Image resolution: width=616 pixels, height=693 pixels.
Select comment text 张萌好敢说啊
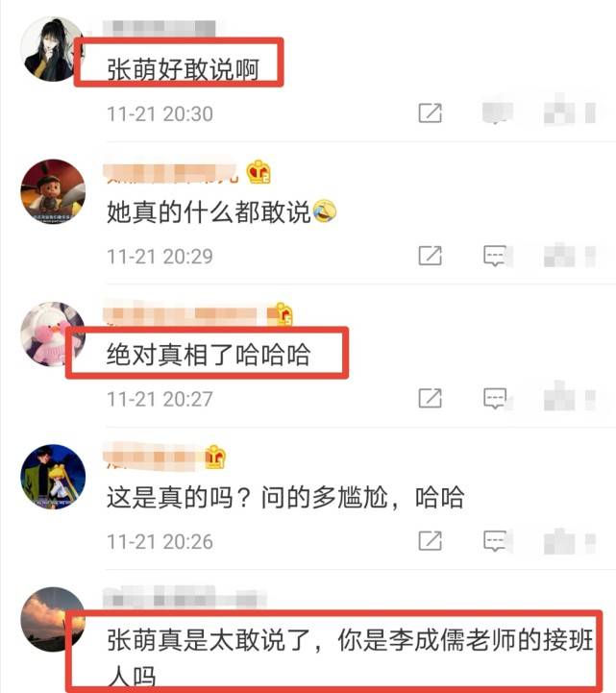coord(183,69)
